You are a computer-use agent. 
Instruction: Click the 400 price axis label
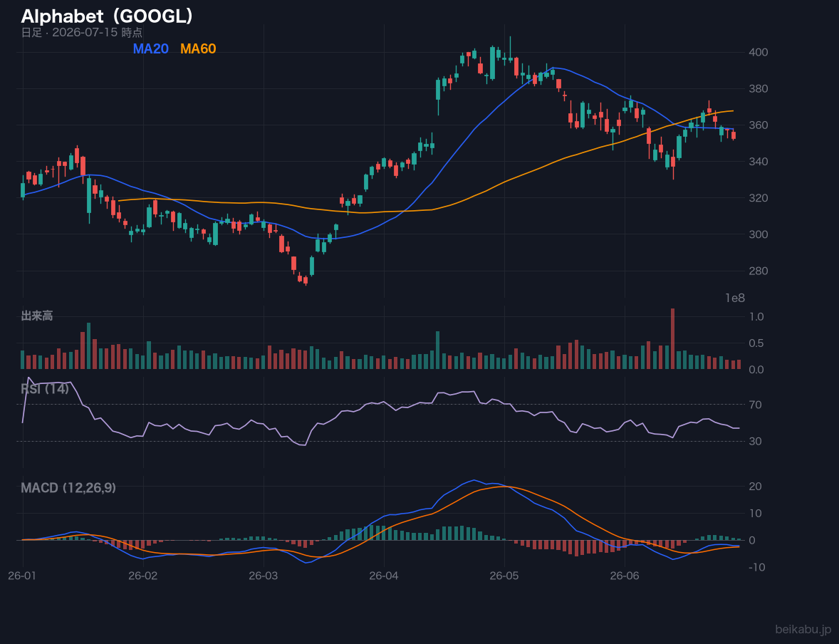[759, 52]
